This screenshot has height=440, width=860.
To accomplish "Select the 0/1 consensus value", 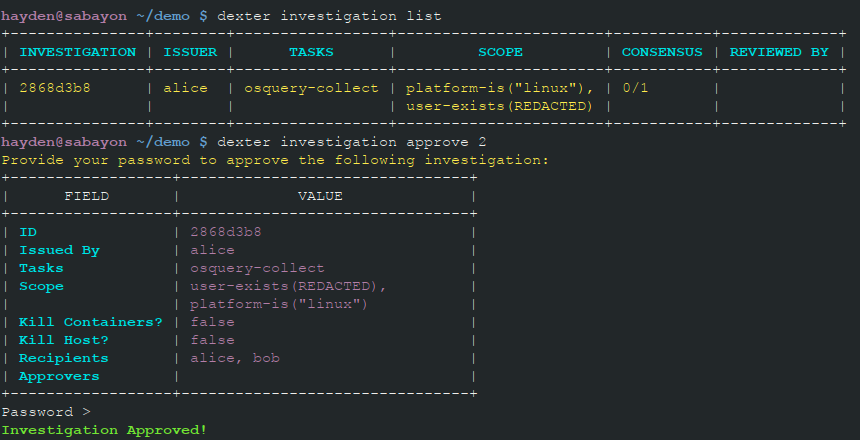I will [x=635, y=88].
